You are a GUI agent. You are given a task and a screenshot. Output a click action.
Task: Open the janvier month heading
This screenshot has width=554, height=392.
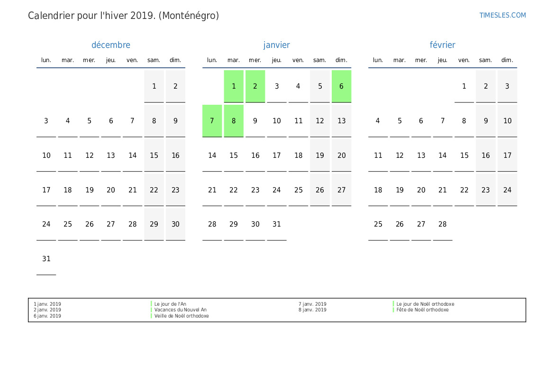click(277, 45)
